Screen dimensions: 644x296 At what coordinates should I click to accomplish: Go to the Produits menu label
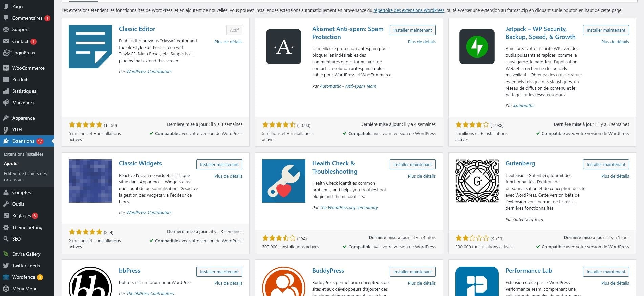[x=21, y=79]
